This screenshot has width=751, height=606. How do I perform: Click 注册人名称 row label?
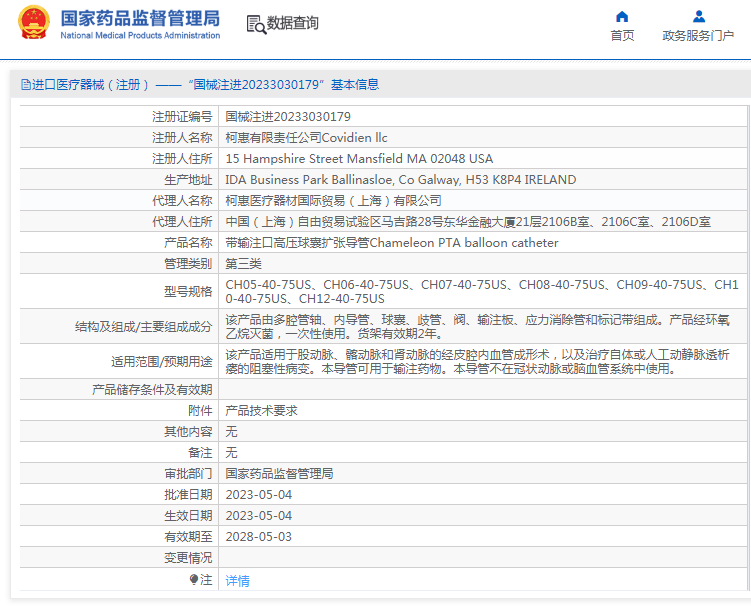point(182,137)
